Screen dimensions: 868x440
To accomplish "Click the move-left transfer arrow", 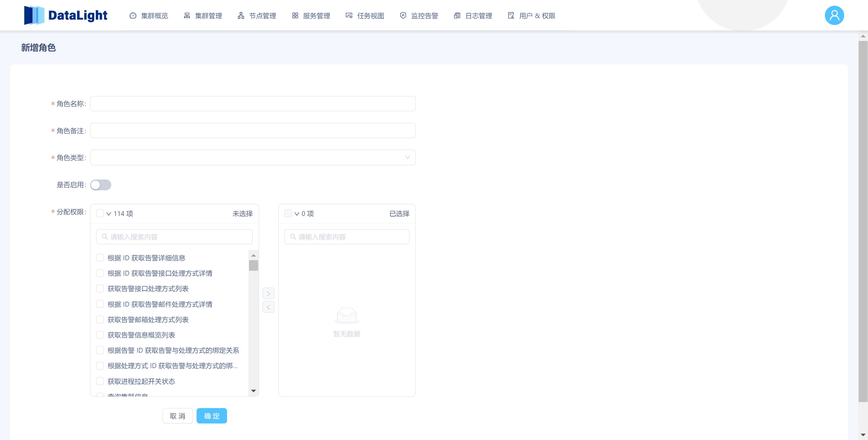I will (x=268, y=307).
